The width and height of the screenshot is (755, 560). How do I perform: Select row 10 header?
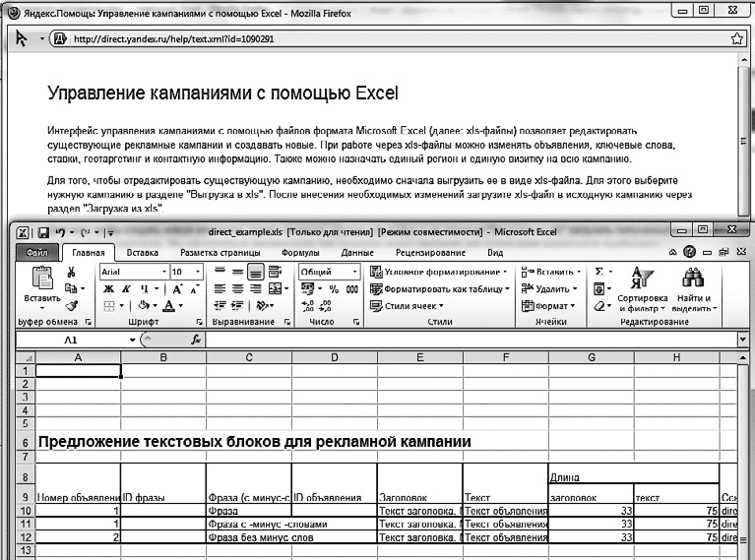click(26, 511)
